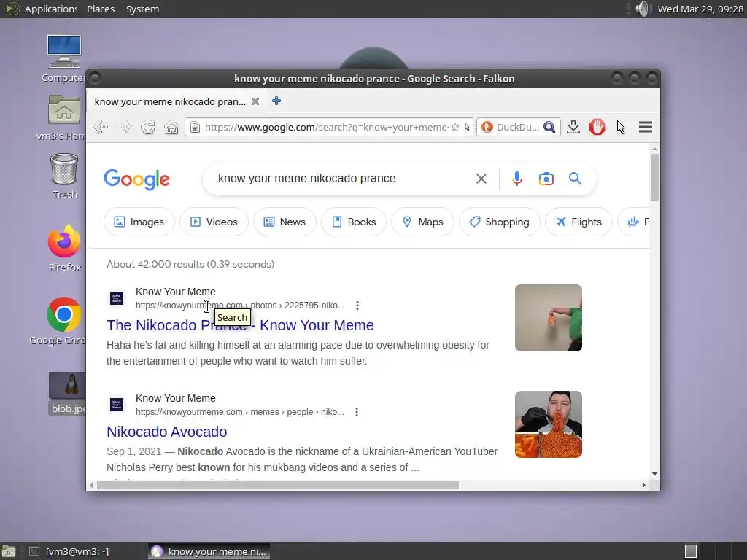This screenshot has height=560, width=747.
Task: Click the favicon of the Nikocado Avocado result
Action: (117, 405)
